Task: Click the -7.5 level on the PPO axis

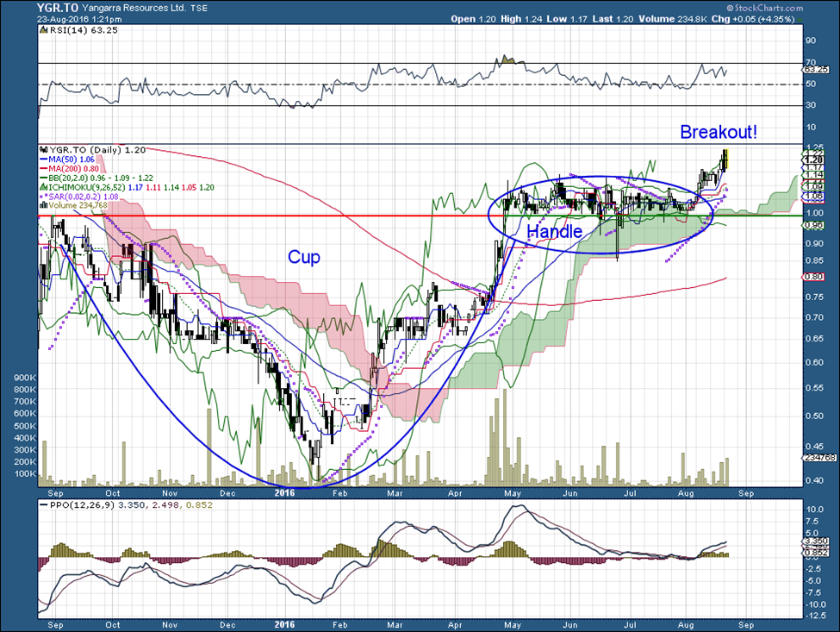Action: coord(815,592)
